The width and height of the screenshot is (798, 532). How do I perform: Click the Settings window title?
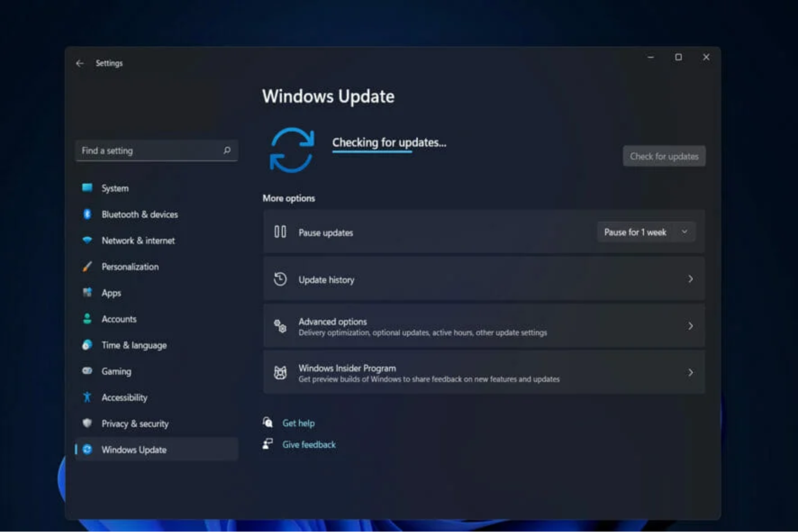tap(109, 63)
